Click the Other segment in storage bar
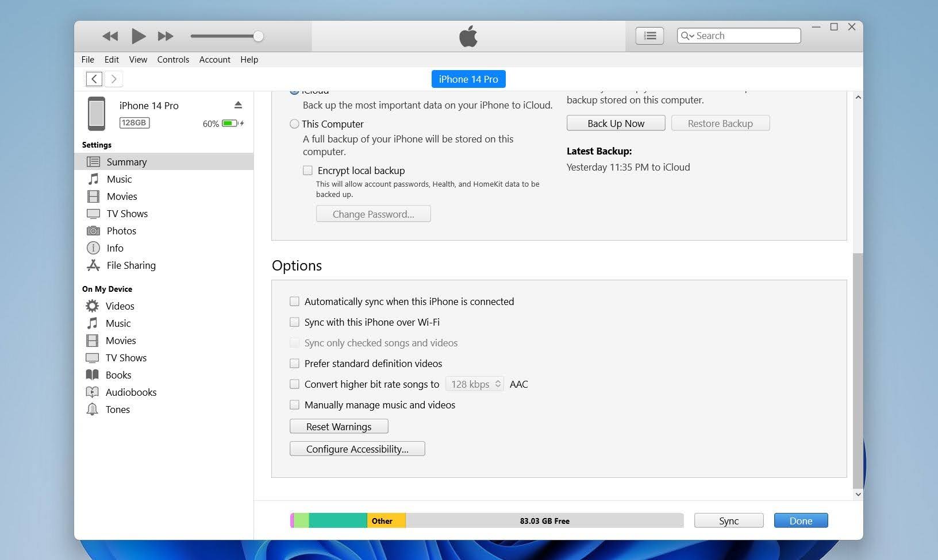 point(386,521)
